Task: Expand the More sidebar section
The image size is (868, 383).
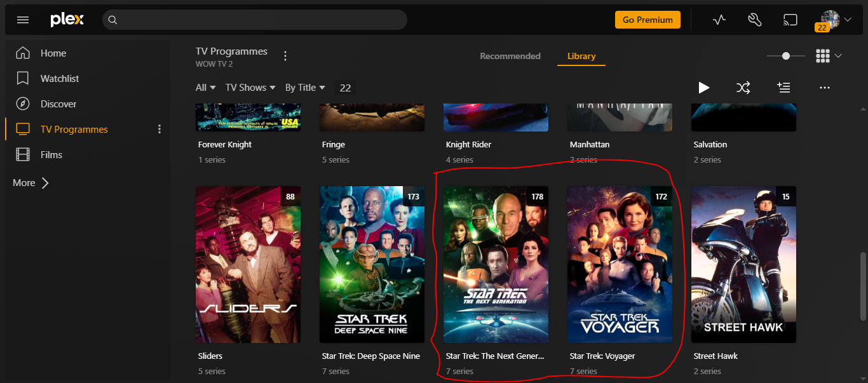Action: click(x=31, y=183)
